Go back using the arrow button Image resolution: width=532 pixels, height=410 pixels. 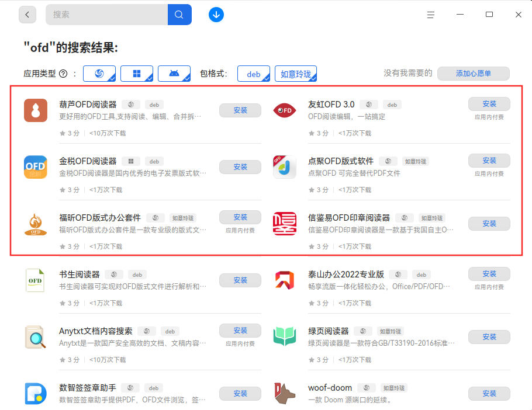tap(27, 15)
